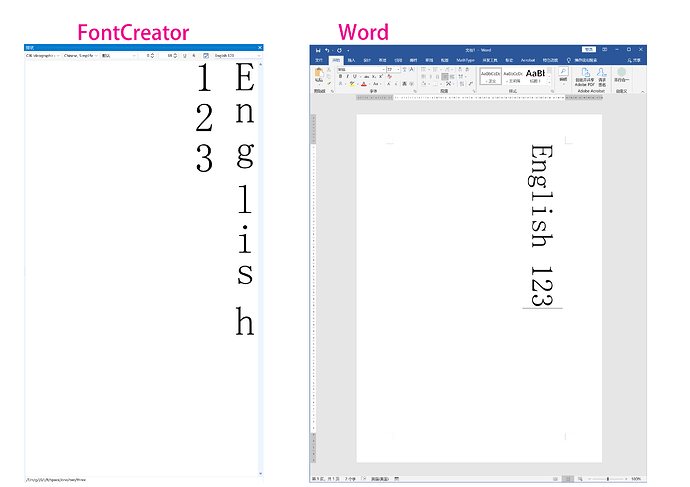Toggle subscript formatting in Word
The height and width of the screenshot is (487, 690).
point(374,77)
